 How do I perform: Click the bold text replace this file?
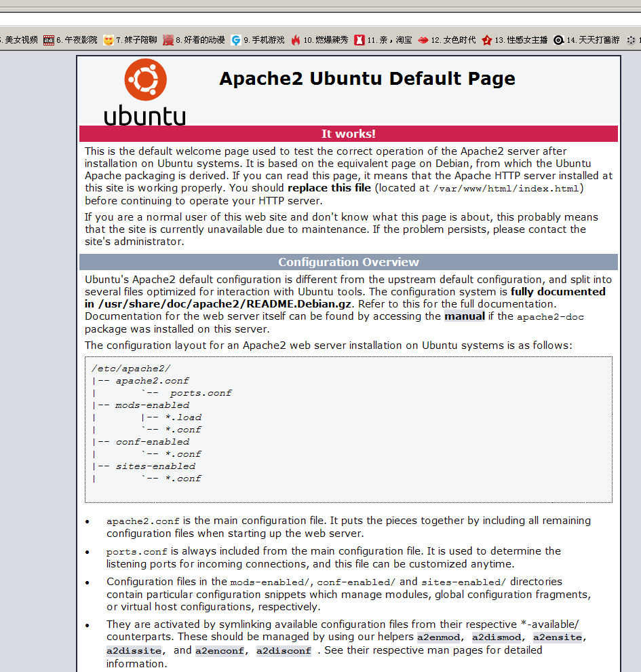329,188
